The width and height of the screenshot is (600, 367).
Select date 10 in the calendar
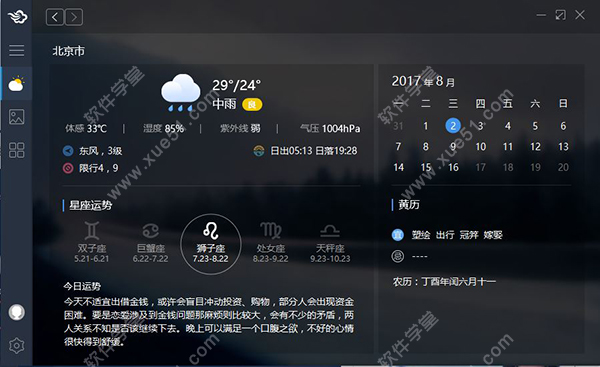[x=481, y=147]
